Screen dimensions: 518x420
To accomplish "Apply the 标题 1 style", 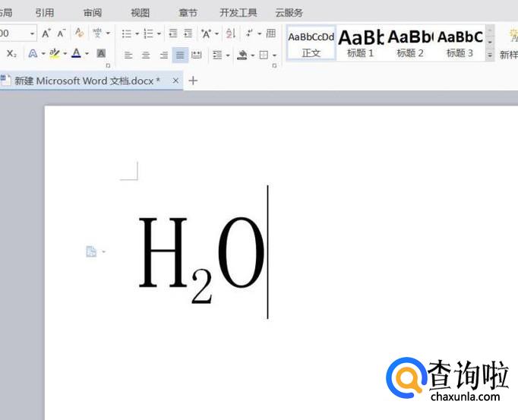I will [361, 43].
